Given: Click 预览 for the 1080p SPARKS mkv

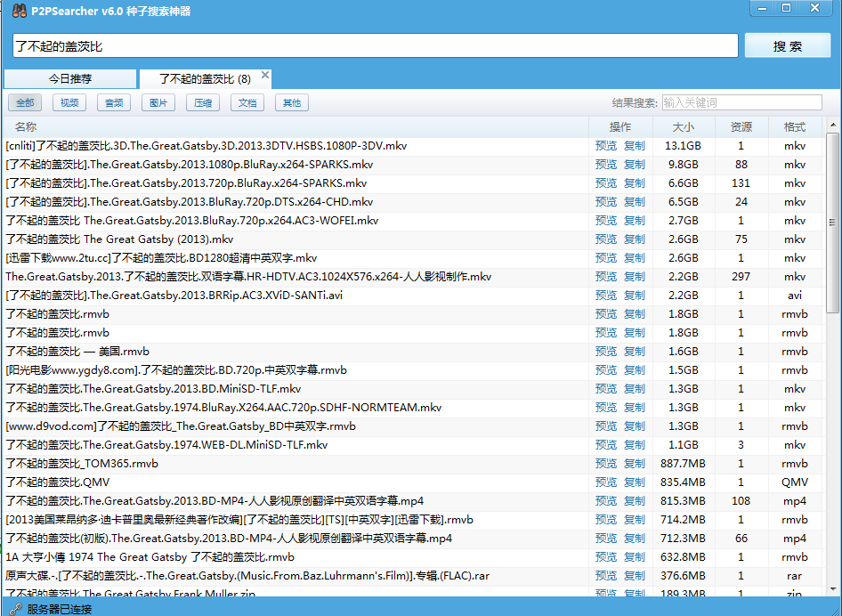Looking at the screenshot, I should pos(606,165).
